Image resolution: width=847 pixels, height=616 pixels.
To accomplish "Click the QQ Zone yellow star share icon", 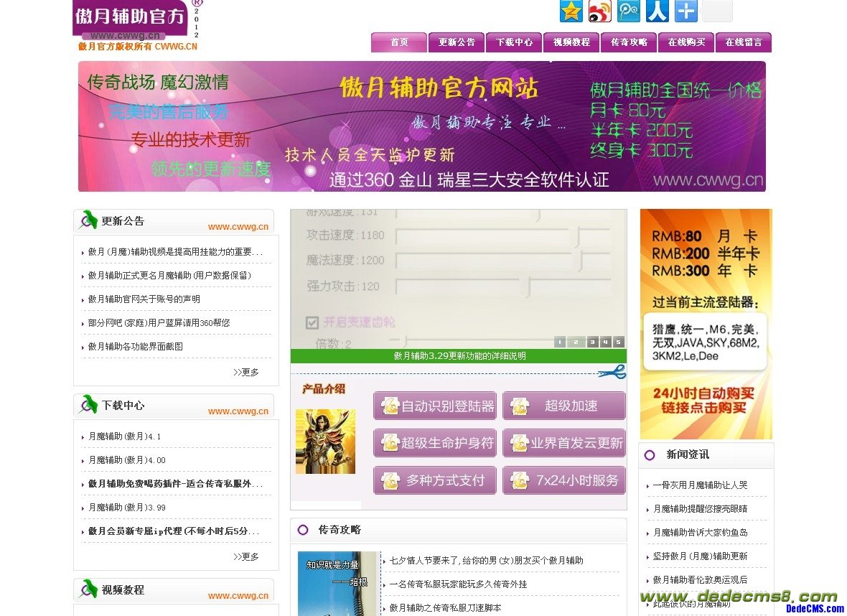I will pyautogui.click(x=571, y=11).
